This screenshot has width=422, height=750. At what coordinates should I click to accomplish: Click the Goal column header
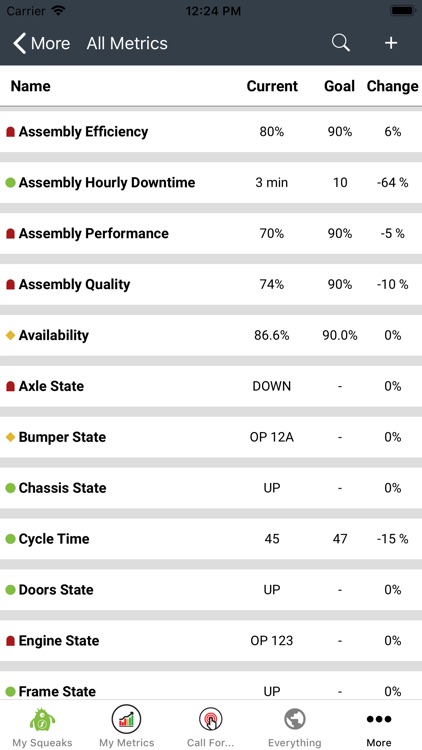pos(340,86)
